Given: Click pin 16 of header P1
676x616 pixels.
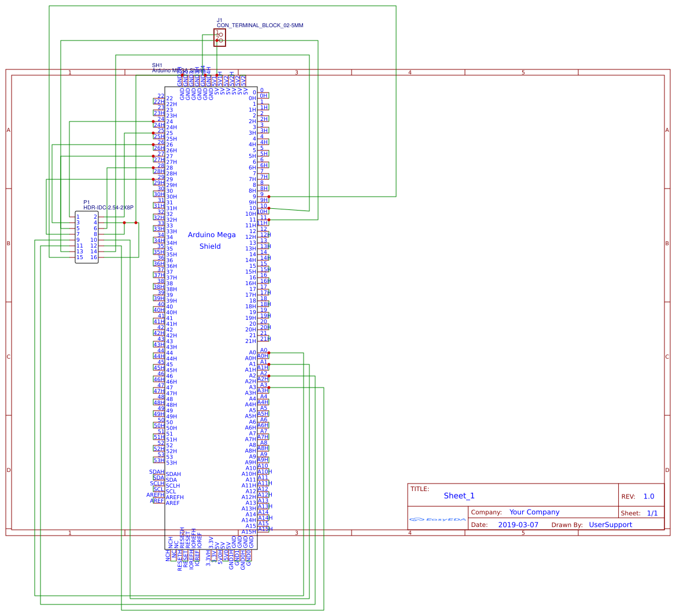Looking at the screenshot, I should pyautogui.click(x=94, y=257).
